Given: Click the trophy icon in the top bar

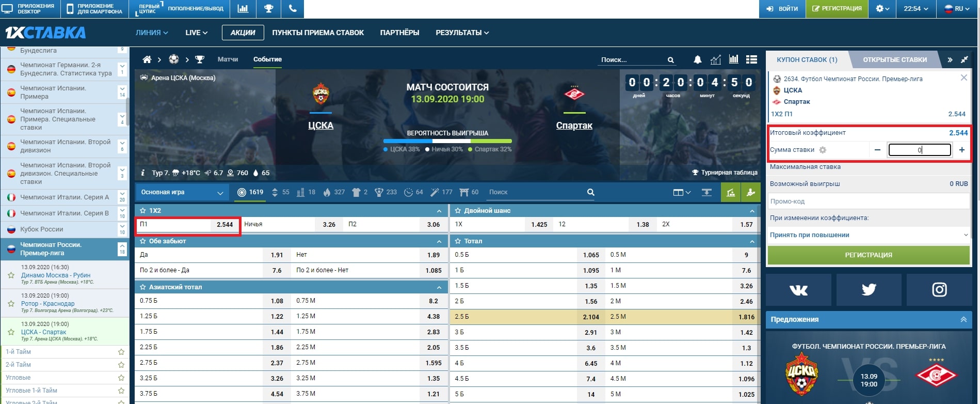Looking at the screenshot, I should pyautogui.click(x=268, y=9).
